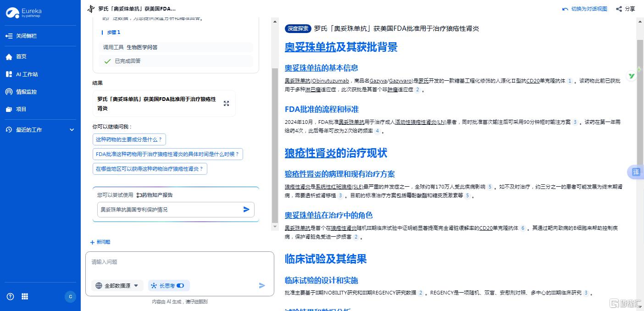Send the suggested patent query arrow

(x=246, y=210)
